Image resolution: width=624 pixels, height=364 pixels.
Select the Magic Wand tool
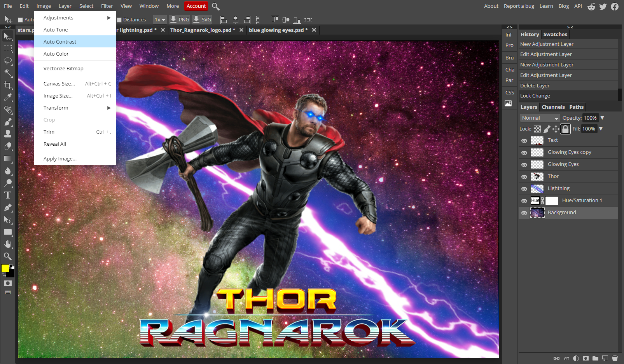(8, 73)
